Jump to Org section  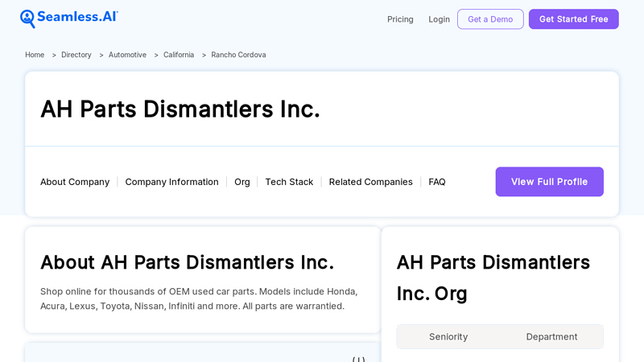tap(242, 182)
